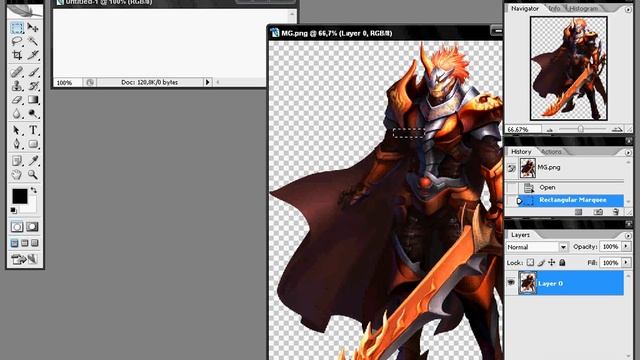
Task: Select the Blur tool
Action: point(17,113)
